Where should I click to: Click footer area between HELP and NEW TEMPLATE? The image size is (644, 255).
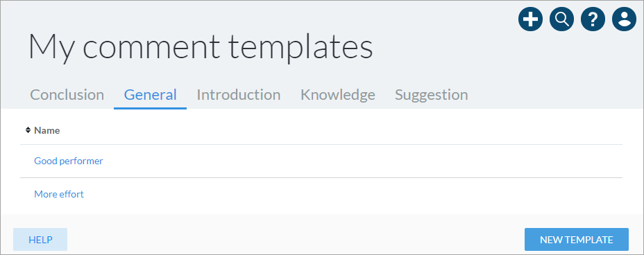click(x=296, y=240)
